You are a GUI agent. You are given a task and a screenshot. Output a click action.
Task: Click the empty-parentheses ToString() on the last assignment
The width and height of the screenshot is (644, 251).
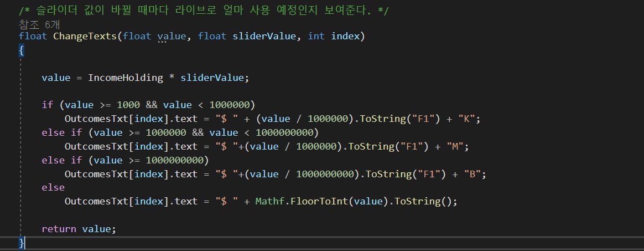pyautogui.click(x=423, y=201)
